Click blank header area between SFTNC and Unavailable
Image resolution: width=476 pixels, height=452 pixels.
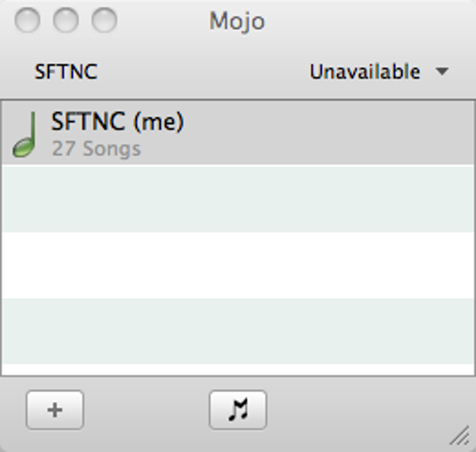[201, 72]
